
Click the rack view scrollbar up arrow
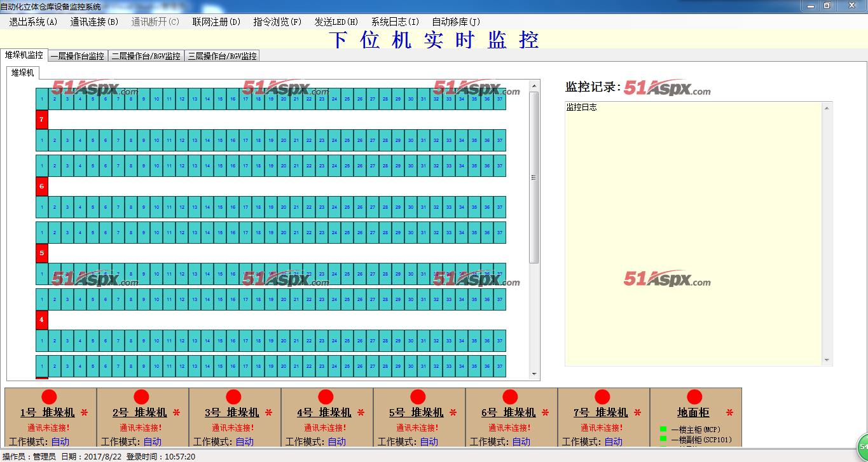pyautogui.click(x=534, y=86)
